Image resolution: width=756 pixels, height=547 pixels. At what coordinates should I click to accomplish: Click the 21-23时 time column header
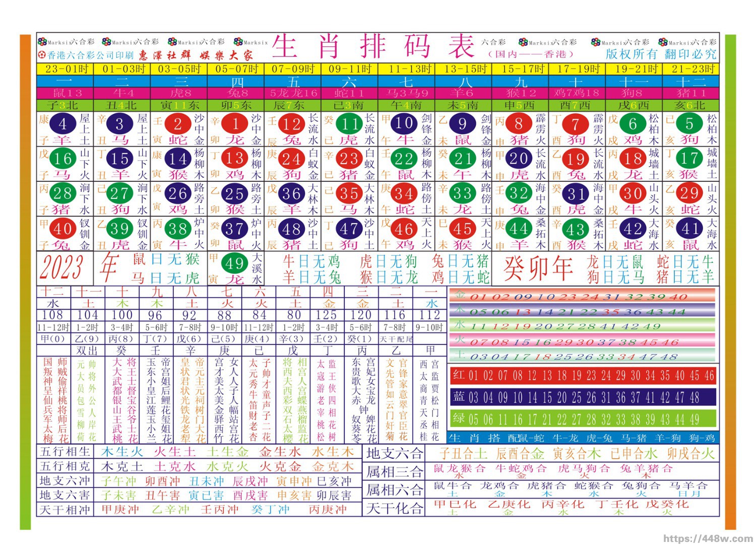click(x=690, y=69)
